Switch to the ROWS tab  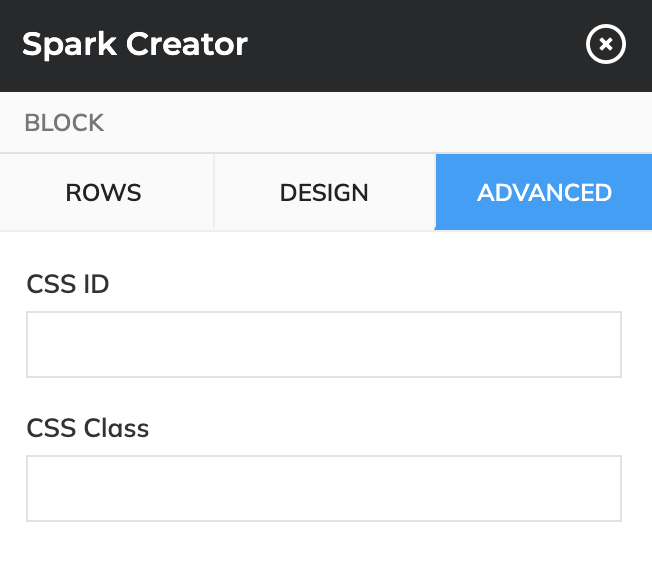(x=106, y=192)
